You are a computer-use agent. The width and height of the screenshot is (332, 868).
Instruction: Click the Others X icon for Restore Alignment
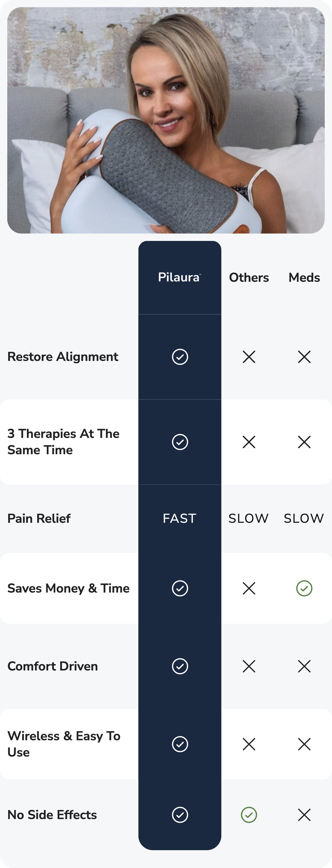pyautogui.click(x=249, y=357)
